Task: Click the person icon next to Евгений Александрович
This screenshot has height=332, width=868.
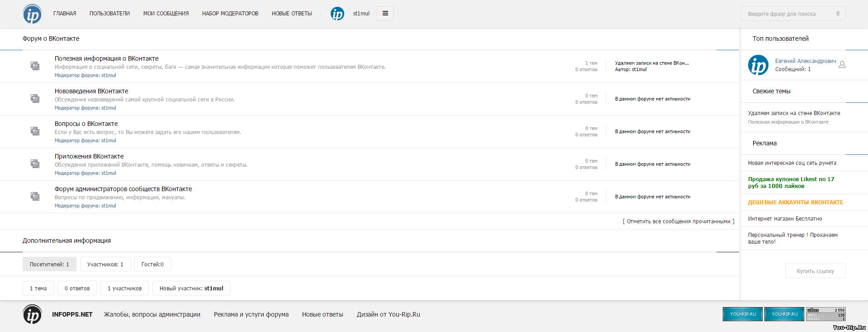Action: point(842,64)
